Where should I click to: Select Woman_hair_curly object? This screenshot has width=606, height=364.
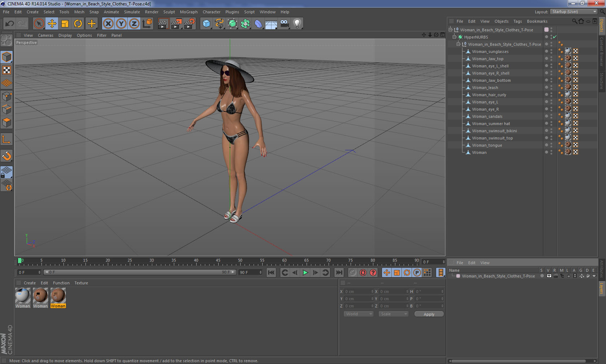click(x=489, y=95)
